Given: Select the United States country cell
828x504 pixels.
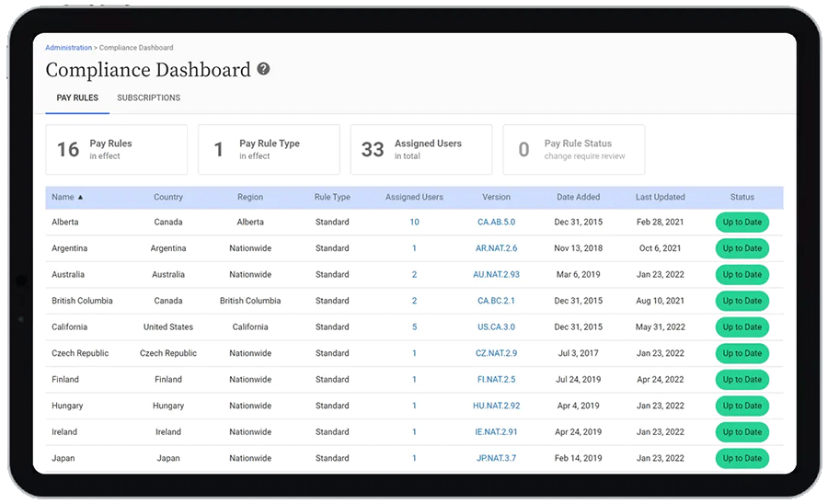Looking at the screenshot, I should (168, 326).
